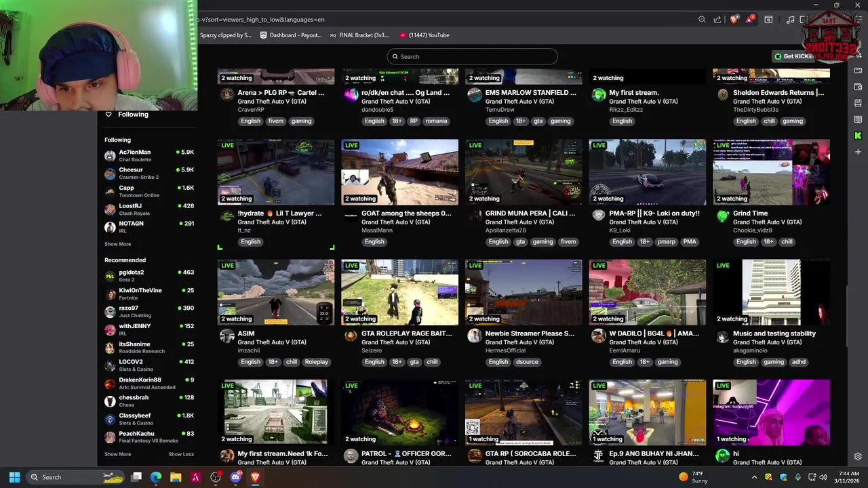
Task: Click Windows taskbar Search box
Action: pyautogui.click(x=75, y=477)
